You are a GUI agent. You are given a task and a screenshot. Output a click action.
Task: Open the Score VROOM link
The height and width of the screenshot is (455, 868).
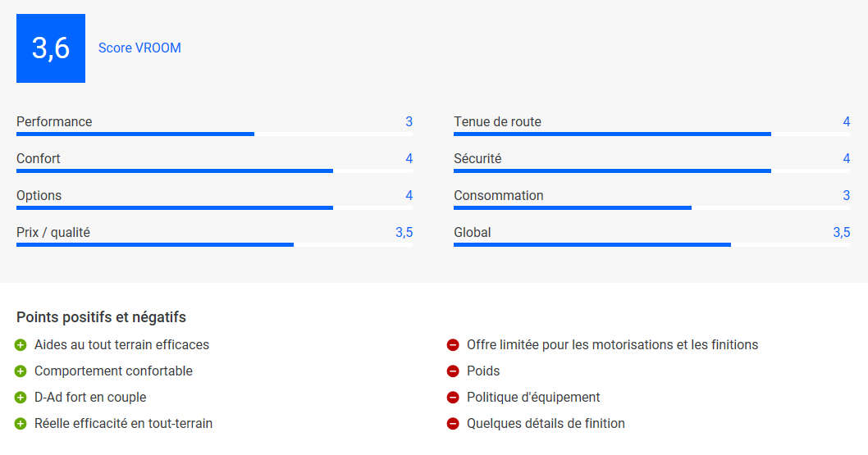139,48
